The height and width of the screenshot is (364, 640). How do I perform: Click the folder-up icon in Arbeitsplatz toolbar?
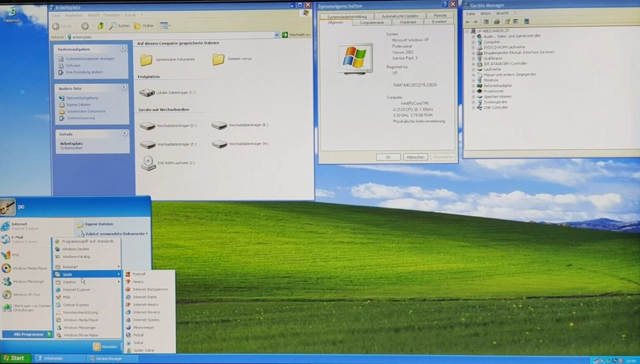coord(101,26)
